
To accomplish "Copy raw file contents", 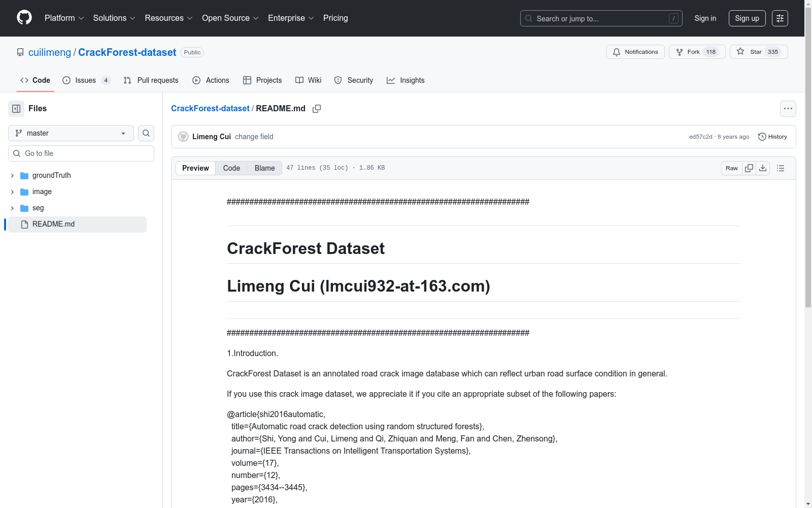I will (x=749, y=168).
